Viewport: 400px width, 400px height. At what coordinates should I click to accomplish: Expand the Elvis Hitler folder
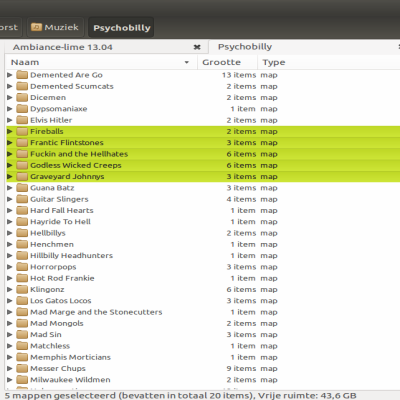click(10, 120)
